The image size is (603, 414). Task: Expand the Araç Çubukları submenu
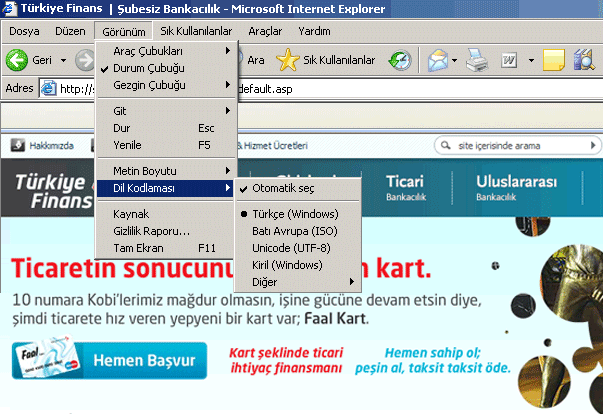tap(165, 51)
